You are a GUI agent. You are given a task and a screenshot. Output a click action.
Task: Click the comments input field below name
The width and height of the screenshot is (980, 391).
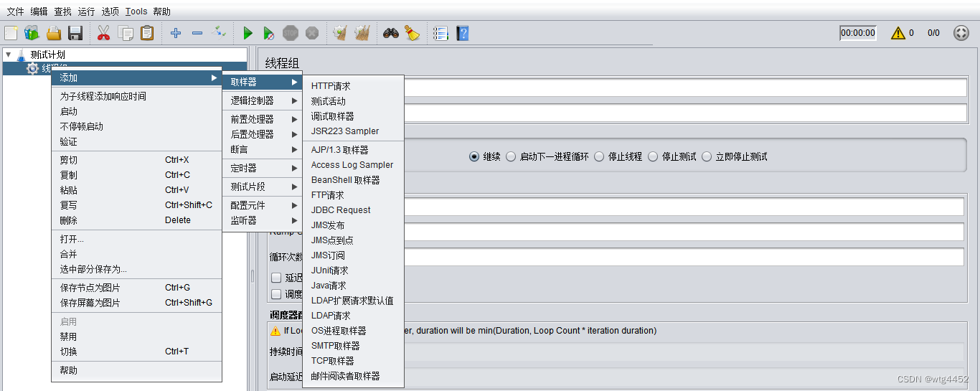(x=685, y=113)
